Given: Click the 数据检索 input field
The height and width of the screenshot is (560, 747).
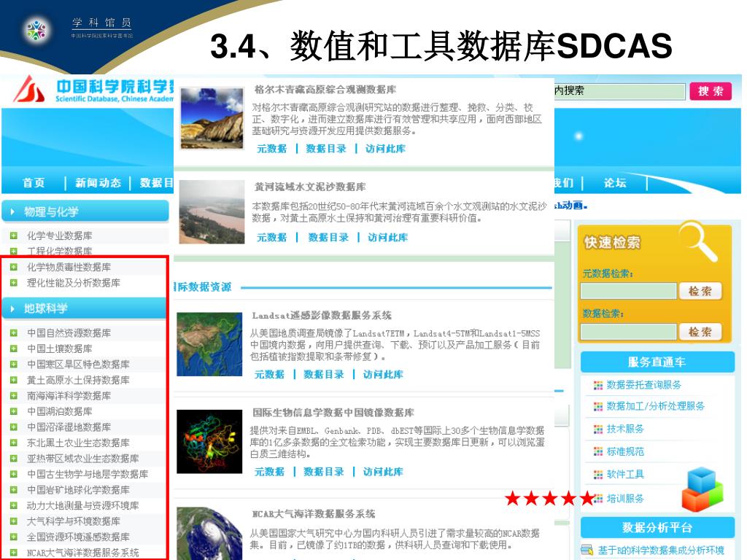Looking at the screenshot, I should [x=628, y=332].
